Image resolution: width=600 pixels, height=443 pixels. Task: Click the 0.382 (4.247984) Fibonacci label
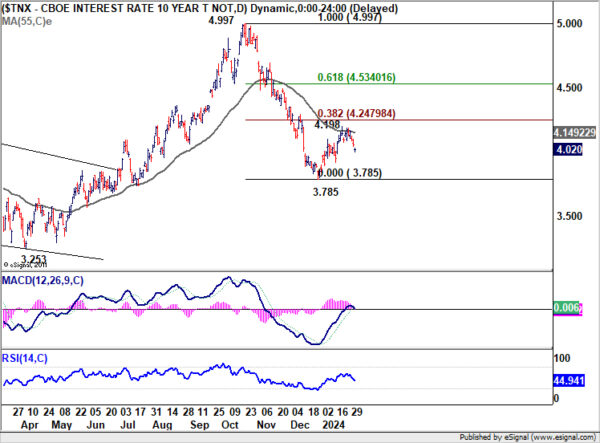pyautogui.click(x=357, y=114)
